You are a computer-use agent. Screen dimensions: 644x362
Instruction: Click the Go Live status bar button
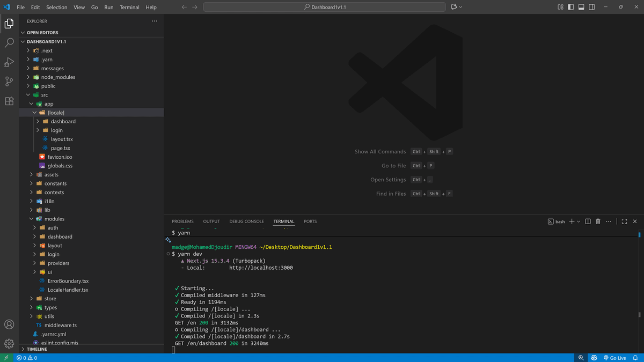[614, 358]
